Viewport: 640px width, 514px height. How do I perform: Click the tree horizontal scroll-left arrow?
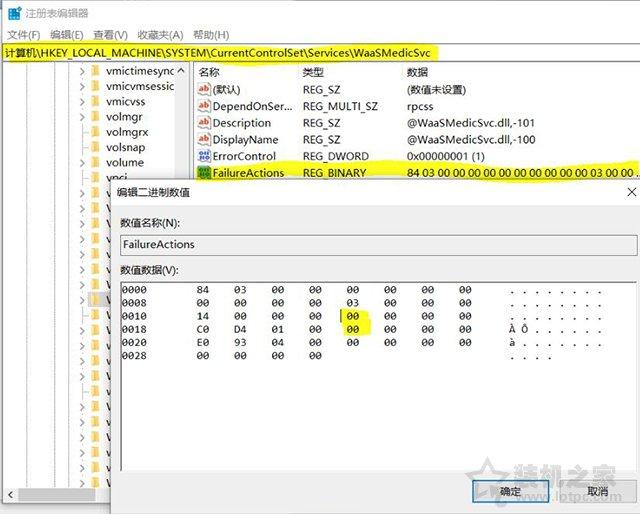click(10, 495)
